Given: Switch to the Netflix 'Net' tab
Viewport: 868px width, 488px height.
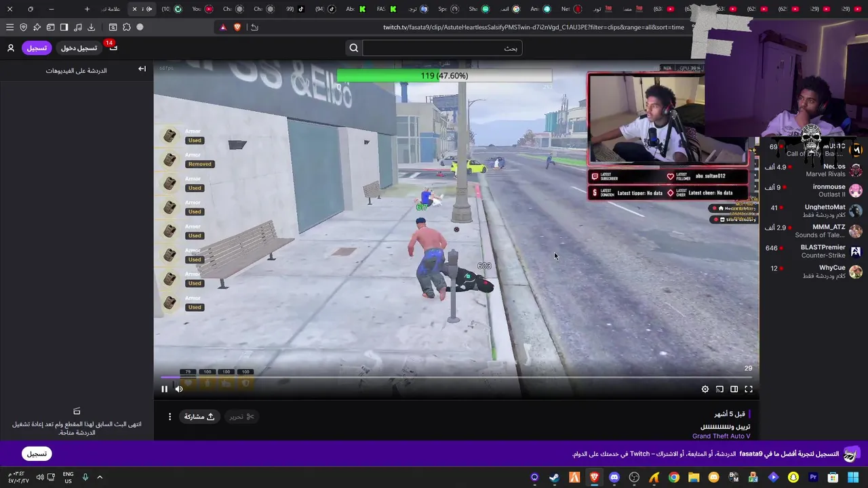Looking at the screenshot, I should [x=570, y=9].
